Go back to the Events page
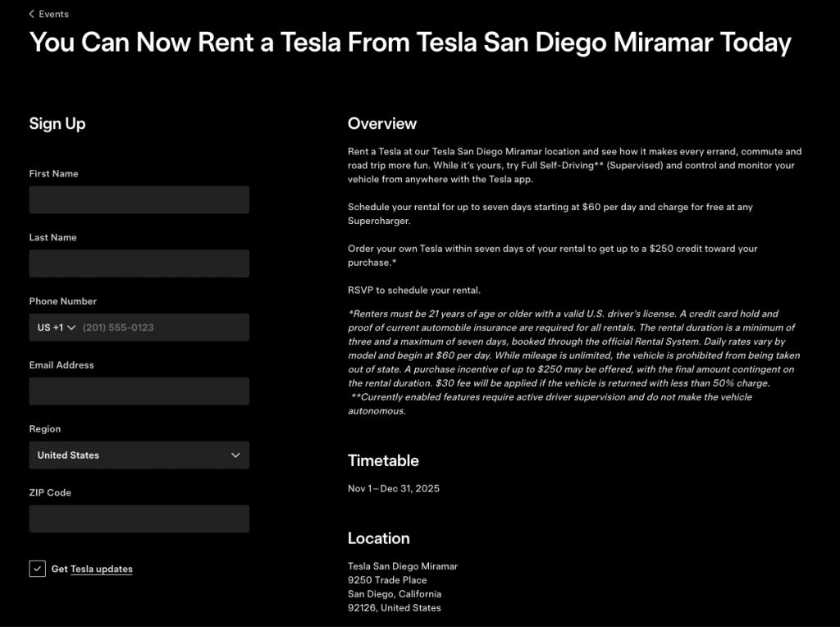Screen dimensions: 840x627 53,14
